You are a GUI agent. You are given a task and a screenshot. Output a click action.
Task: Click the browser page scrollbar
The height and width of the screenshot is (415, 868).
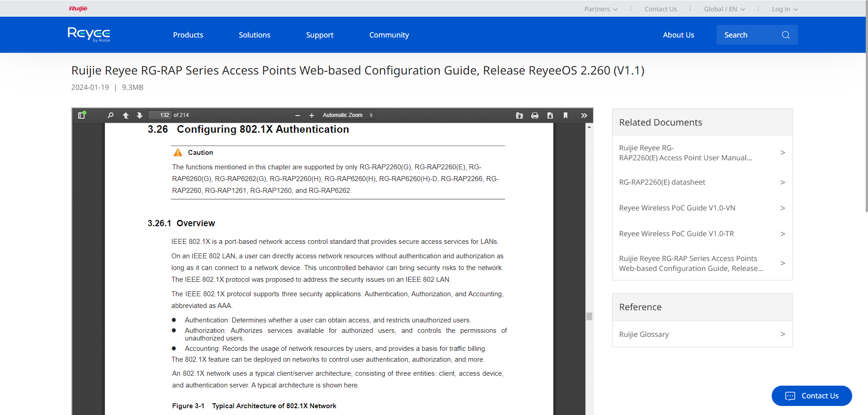pyautogui.click(x=866, y=106)
